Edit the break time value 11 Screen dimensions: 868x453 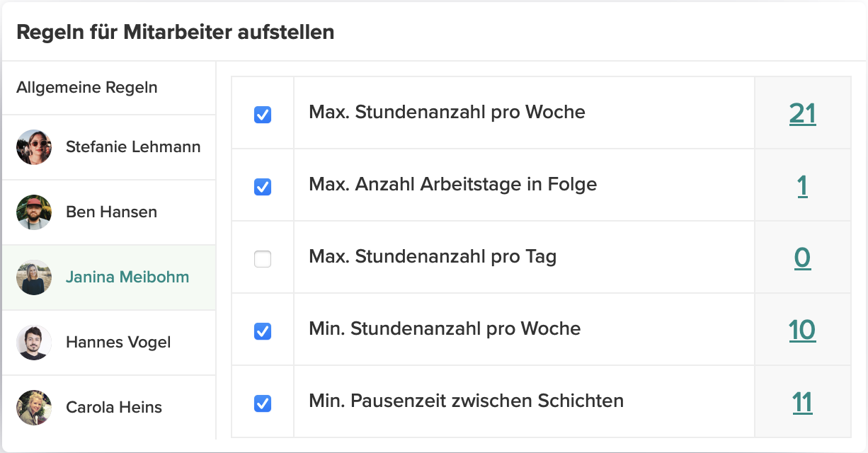[x=802, y=402]
